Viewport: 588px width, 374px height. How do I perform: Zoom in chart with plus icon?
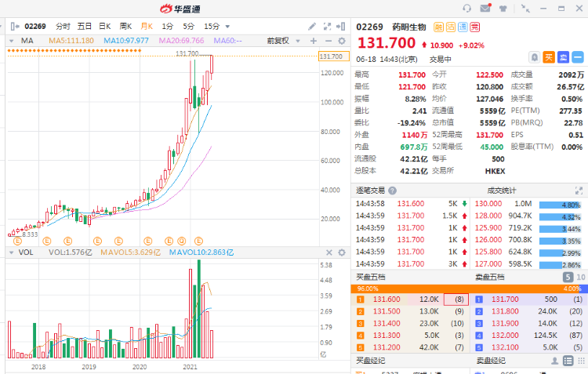[x=314, y=41]
